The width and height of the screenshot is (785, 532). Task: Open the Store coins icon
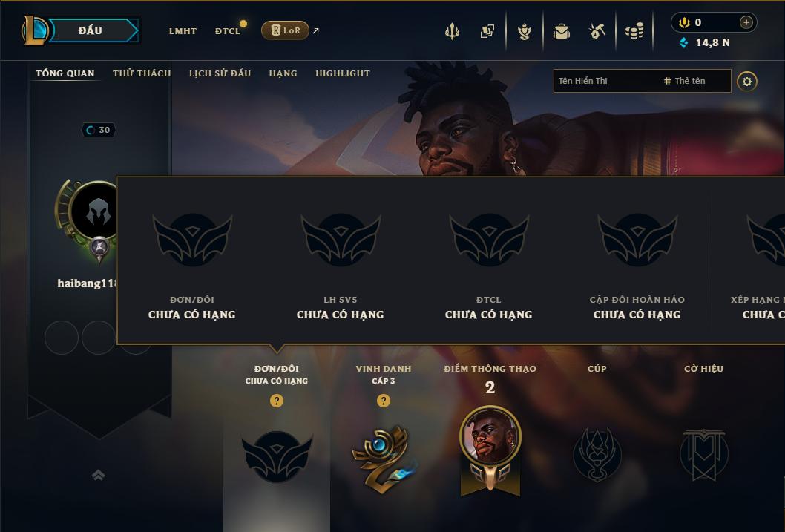(x=634, y=31)
